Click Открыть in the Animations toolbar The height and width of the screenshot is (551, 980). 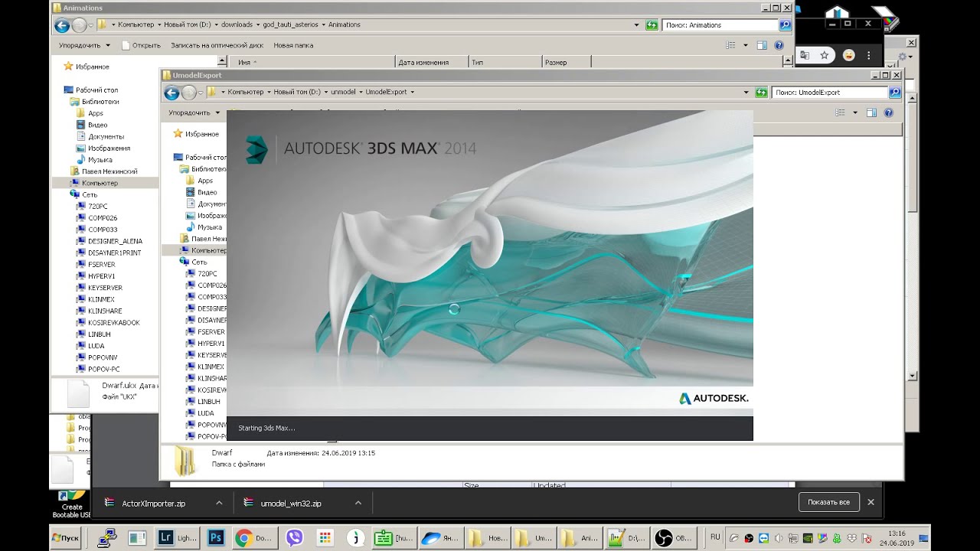coord(141,45)
